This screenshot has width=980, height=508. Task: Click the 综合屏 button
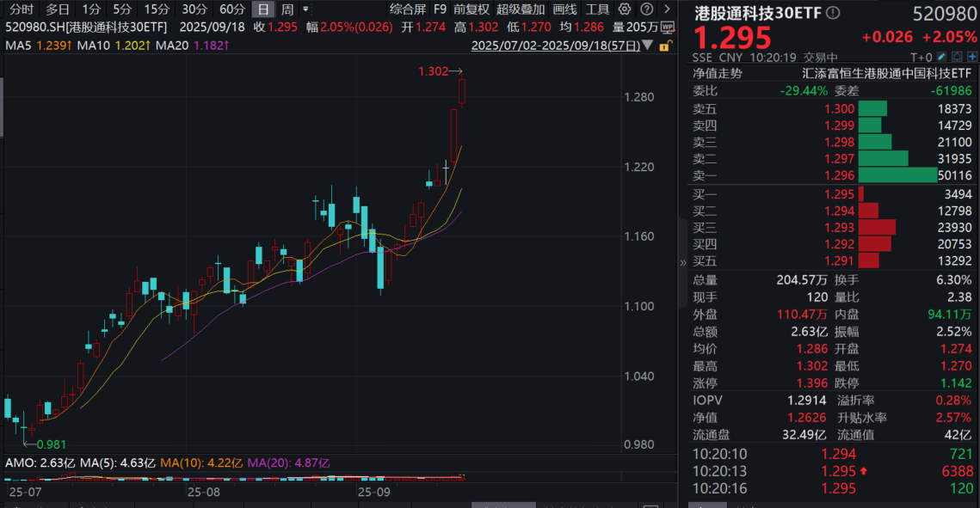click(407, 9)
